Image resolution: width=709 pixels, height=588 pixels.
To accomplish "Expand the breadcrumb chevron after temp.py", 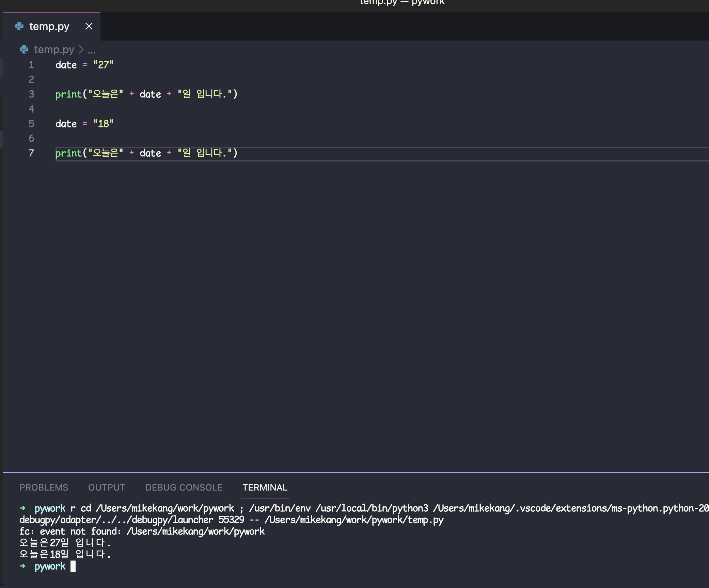I will [x=81, y=49].
